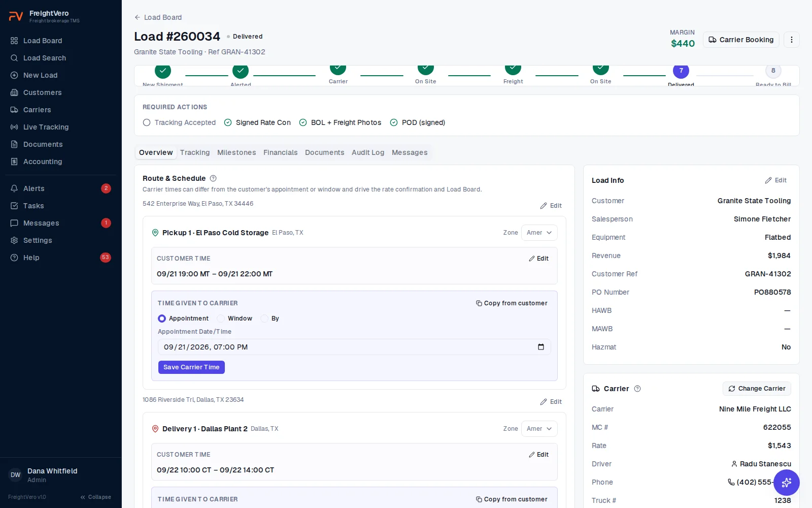Switch to the Tracking tab
The height and width of the screenshot is (508, 812).
pyautogui.click(x=195, y=152)
